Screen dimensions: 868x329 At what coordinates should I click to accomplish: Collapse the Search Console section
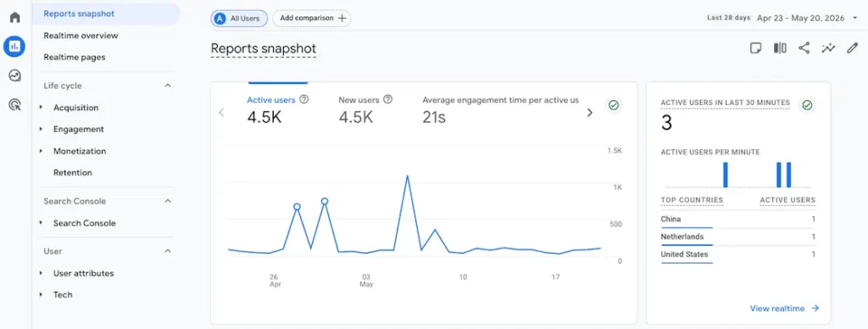(x=168, y=201)
